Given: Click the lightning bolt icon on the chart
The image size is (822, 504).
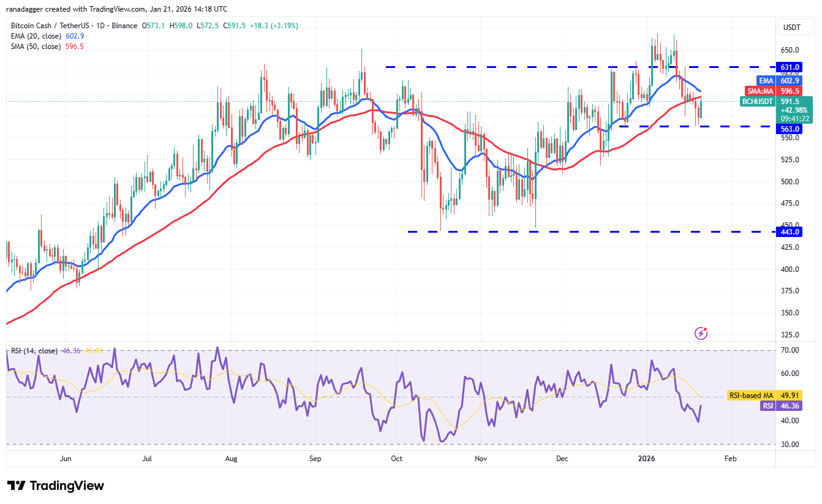Looking at the screenshot, I should click(x=700, y=333).
